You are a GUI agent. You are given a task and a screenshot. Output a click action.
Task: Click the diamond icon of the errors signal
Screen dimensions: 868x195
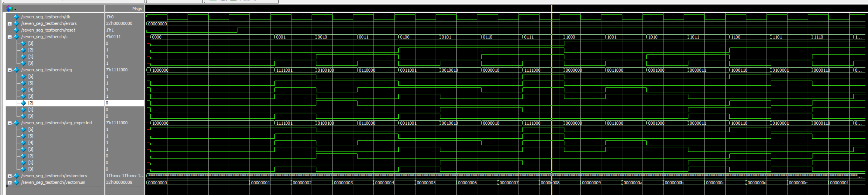pyautogui.click(x=16, y=23)
